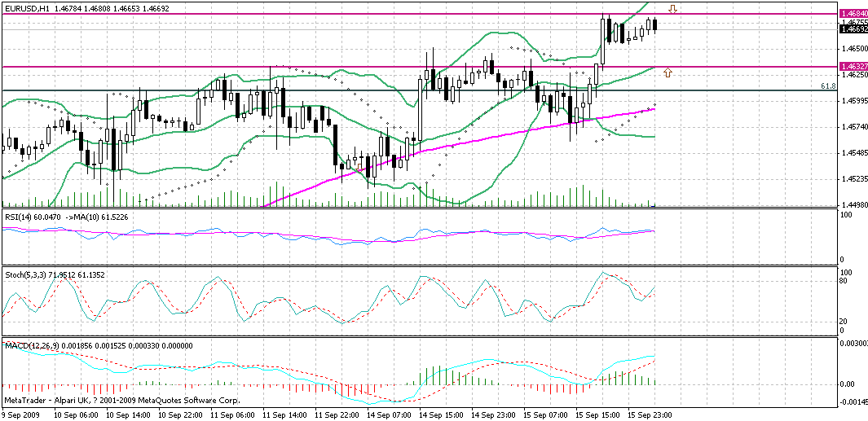Click the 10 Sep 06:00 time label

(x=77, y=414)
